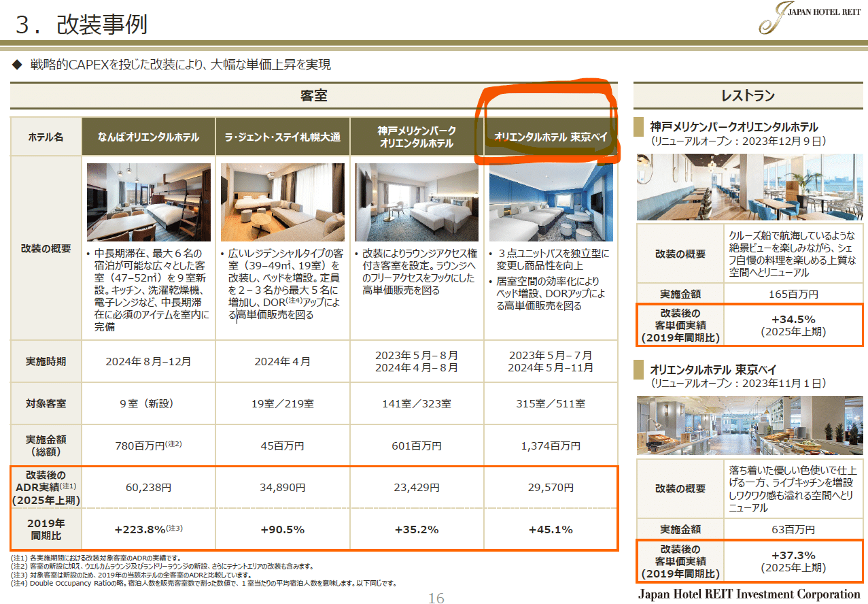Image resolution: width=868 pixels, height=604 pixels.
Task: Click footnote (注1) about ADR results
Action: point(95,558)
